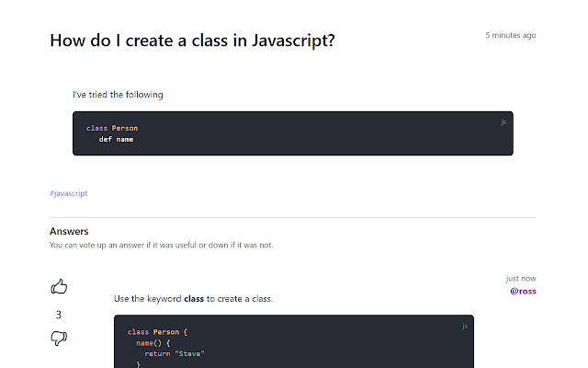Click the js label on the question's code block
This screenshot has width=588, height=368.
coord(503,121)
